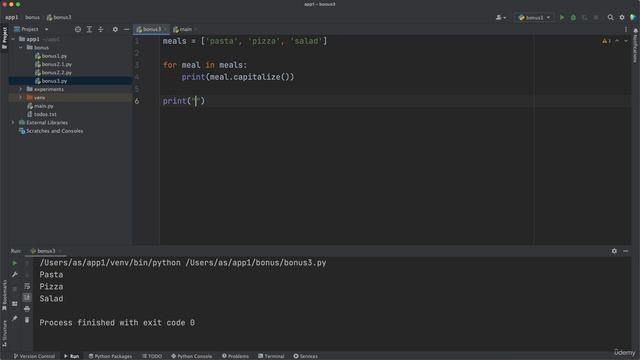The width and height of the screenshot is (640, 360).
Task: Hide the Project panel with minus icon
Action: click(x=126, y=29)
